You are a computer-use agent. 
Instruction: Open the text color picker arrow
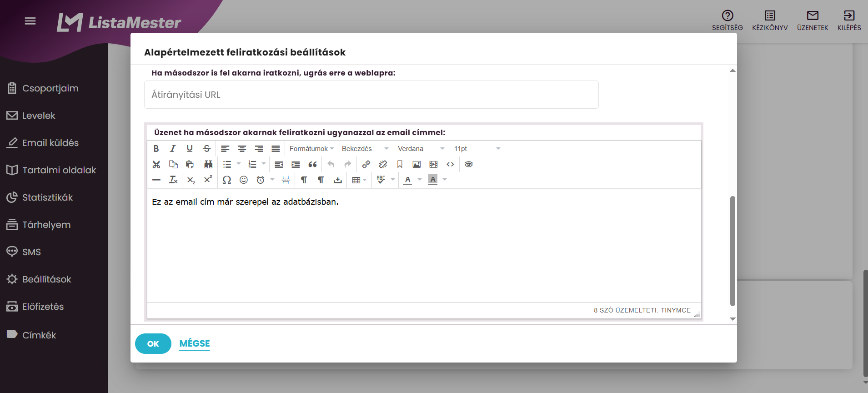pos(420,180)
